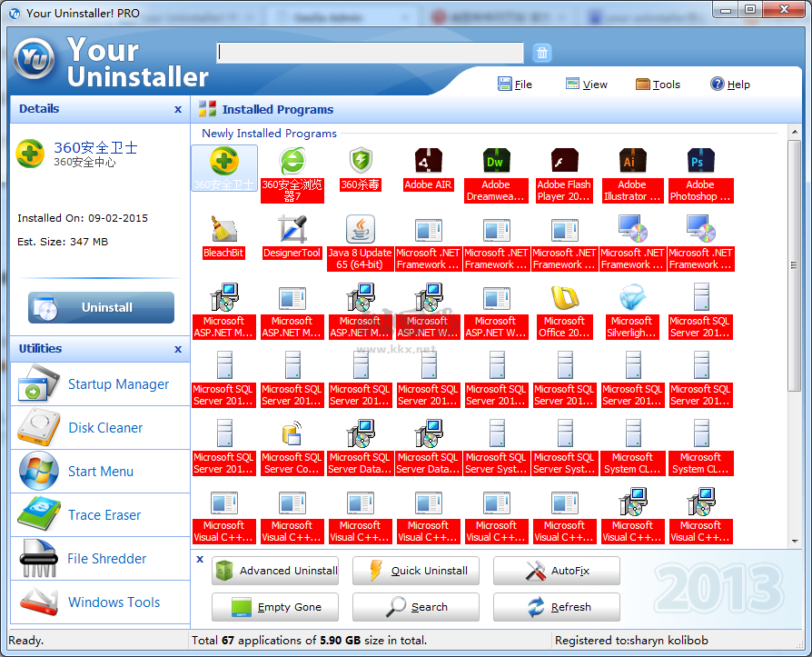
Task: Select the Adobe Photoshop program icon
Action: 700,160
